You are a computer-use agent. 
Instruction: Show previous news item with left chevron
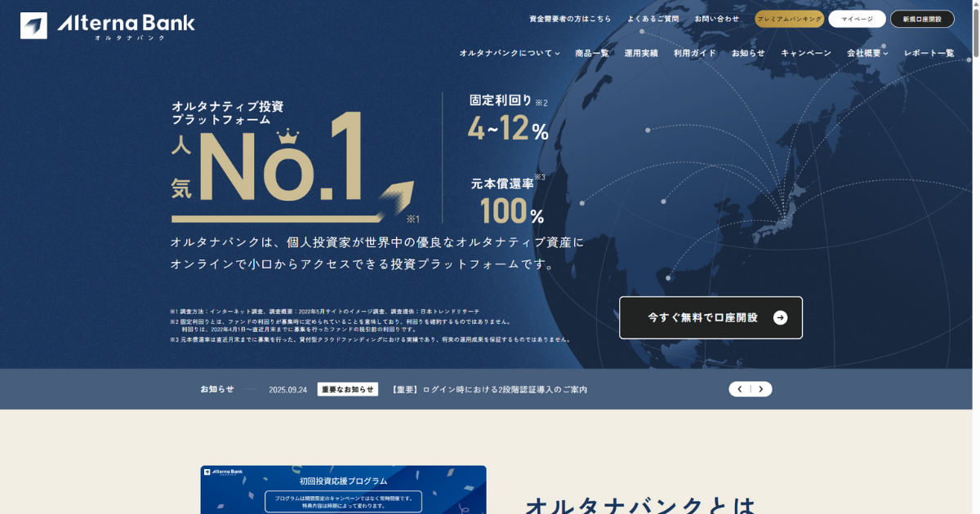[740, 389]
